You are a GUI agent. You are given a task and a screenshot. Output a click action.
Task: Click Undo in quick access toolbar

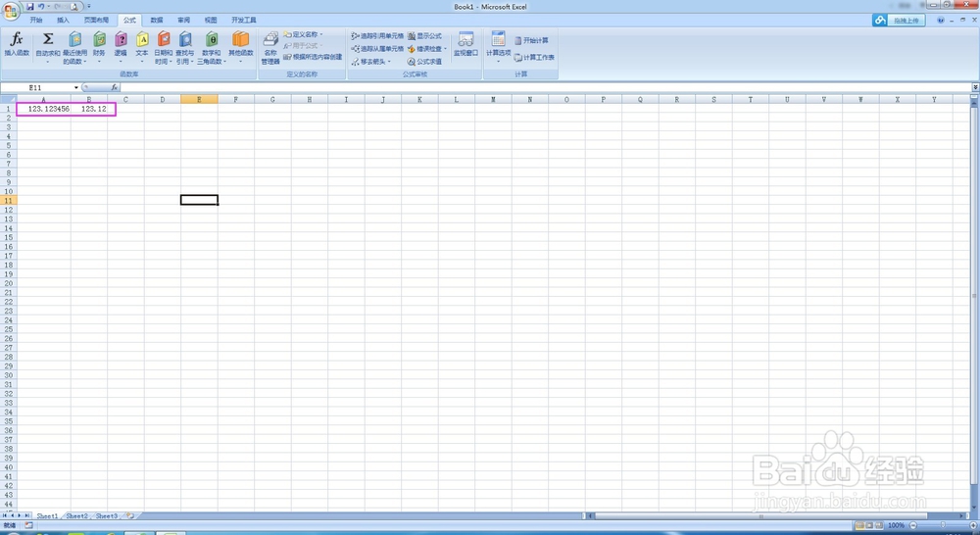pyautogui.click(x=40, y=6)
